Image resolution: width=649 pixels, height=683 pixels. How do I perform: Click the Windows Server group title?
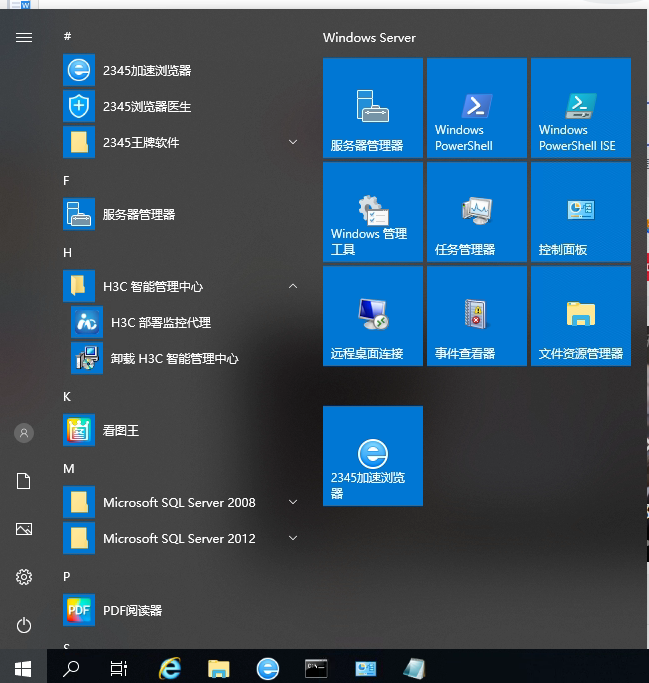pyautogui.click(x=369, y=37)
